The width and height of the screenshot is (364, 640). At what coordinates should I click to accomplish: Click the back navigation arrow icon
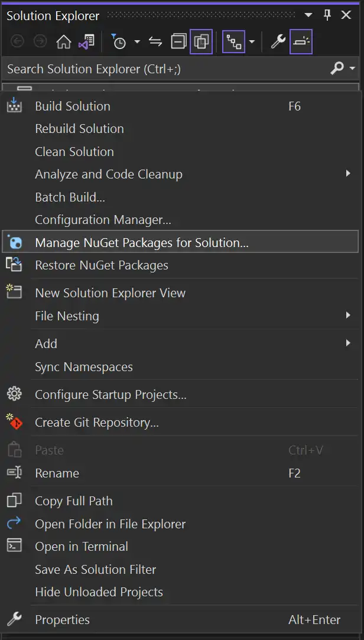[17, 41]
